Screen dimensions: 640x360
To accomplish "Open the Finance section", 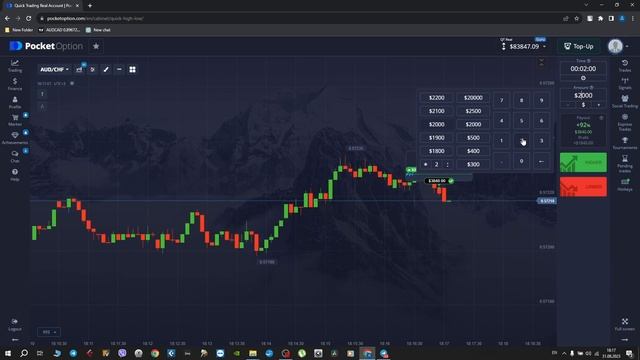I will [15, 84].
